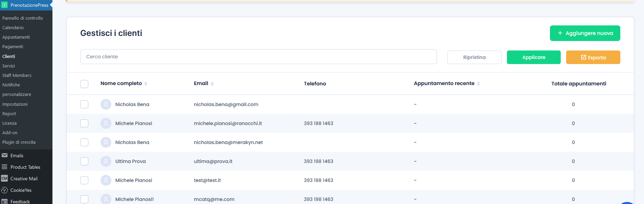Click the Feedback sidebar icon
Screen dimensions: 644x204
point(4,201)
